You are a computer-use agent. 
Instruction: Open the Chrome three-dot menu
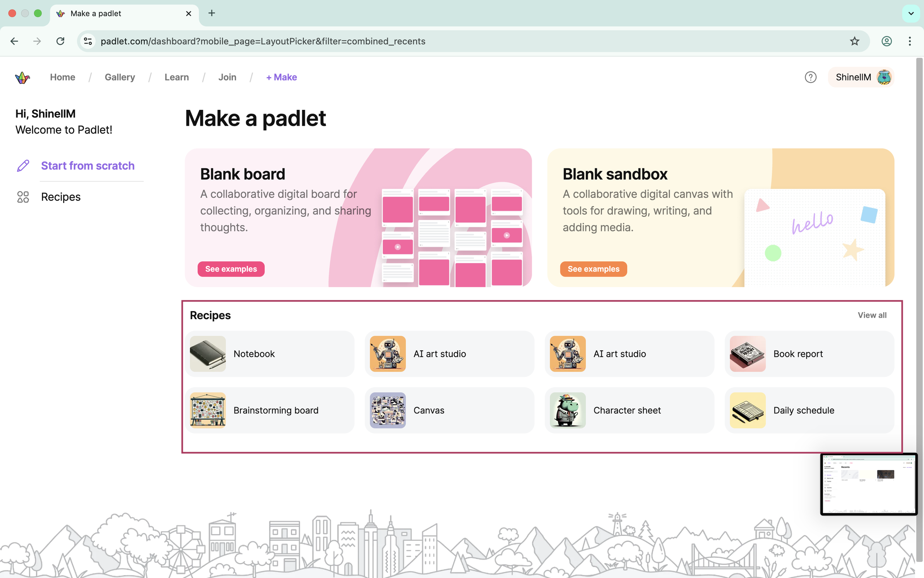click(910, 41)
